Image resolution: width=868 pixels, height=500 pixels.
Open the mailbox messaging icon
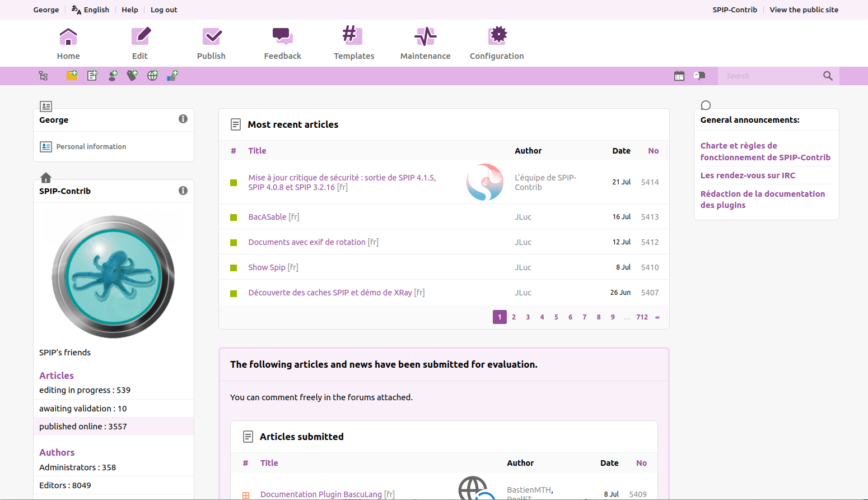pos(699,76)
